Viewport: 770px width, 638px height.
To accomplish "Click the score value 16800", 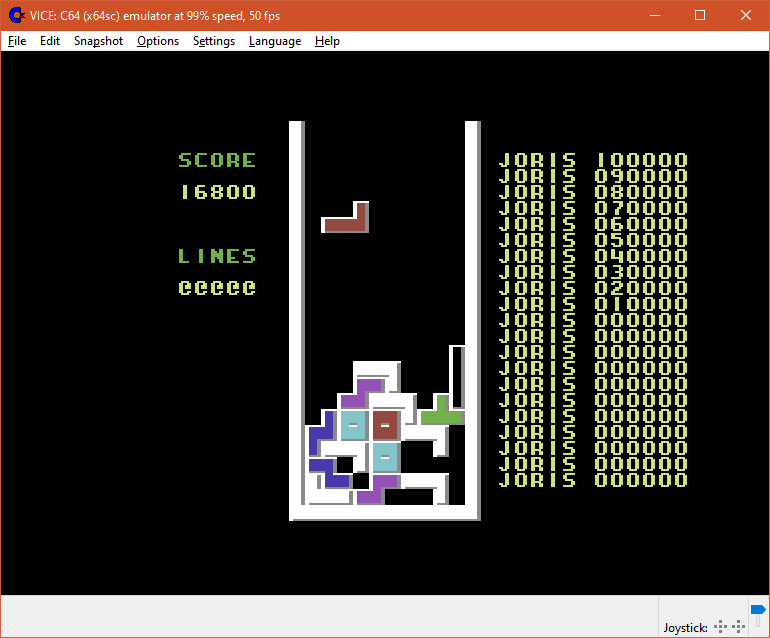I will click(x=219, y=192).
